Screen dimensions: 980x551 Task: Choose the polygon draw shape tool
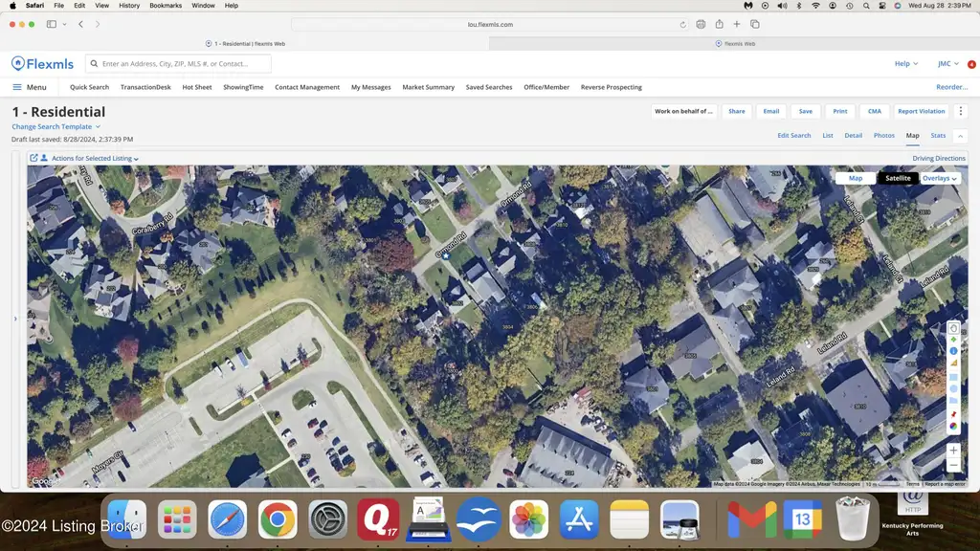pos(953,401)
